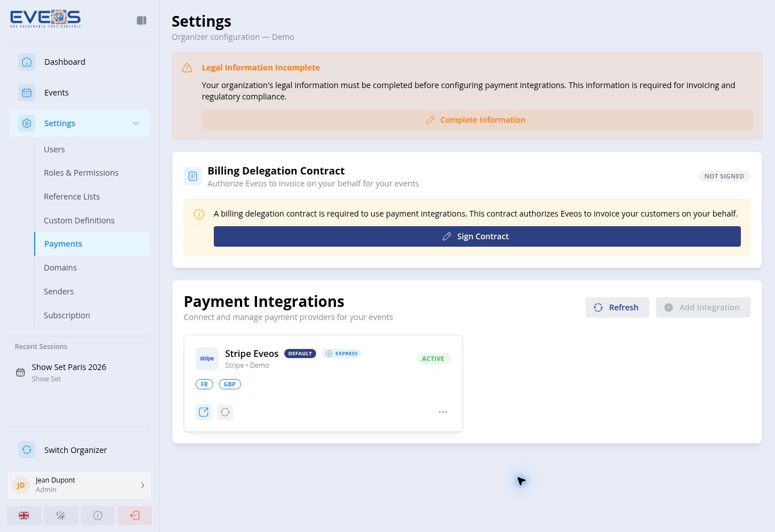This screenshot has width=775, height=532.
Task: Go to Domains settings
Action: pos(60,268)
